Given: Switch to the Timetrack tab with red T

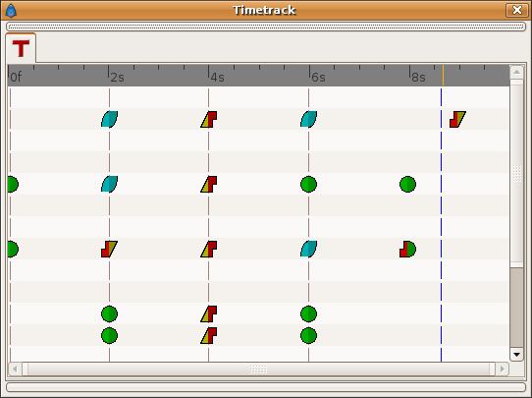Looking at the screenshot, I should [x=21, y=48].
